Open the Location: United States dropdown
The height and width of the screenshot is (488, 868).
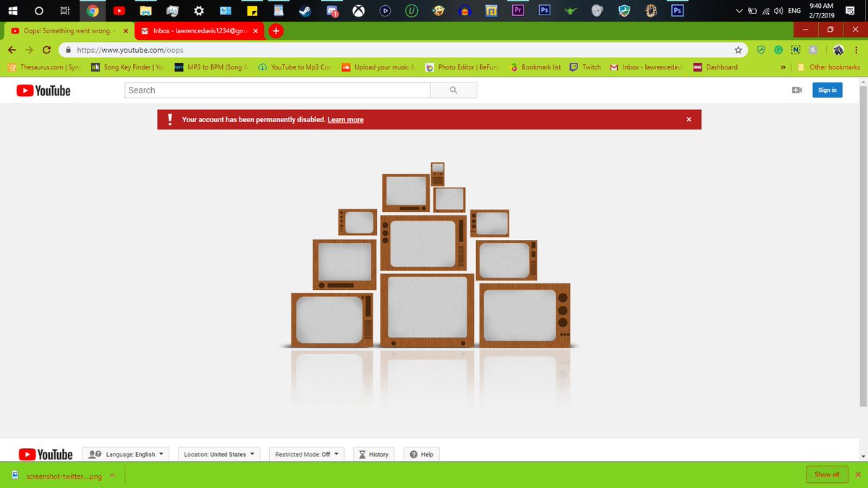[x=219, y=454]
